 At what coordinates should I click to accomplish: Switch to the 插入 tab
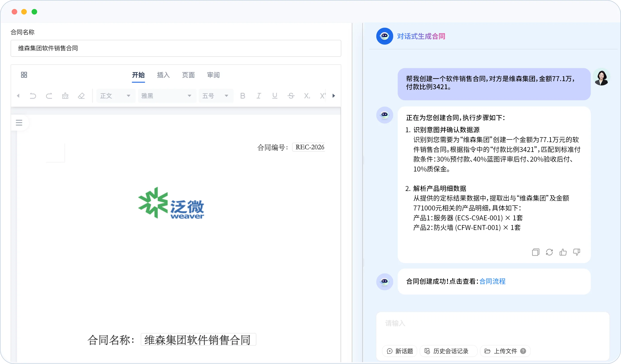pyautogui.click(x=163, y=75)
